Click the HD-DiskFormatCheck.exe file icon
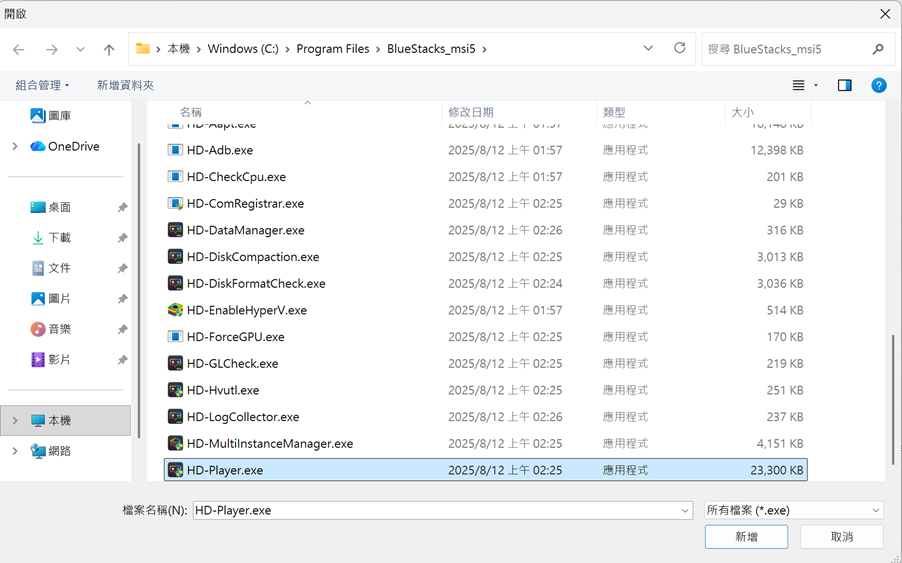 175,284
